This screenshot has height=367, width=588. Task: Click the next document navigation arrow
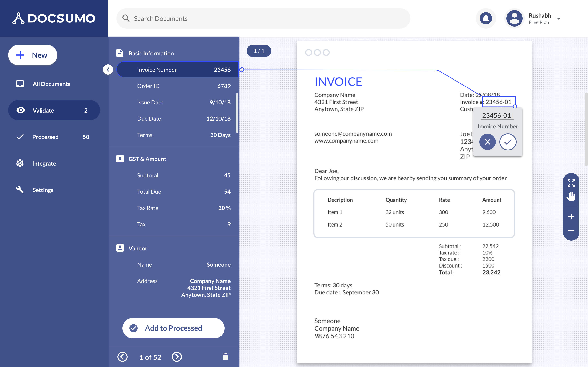[177, 356]
